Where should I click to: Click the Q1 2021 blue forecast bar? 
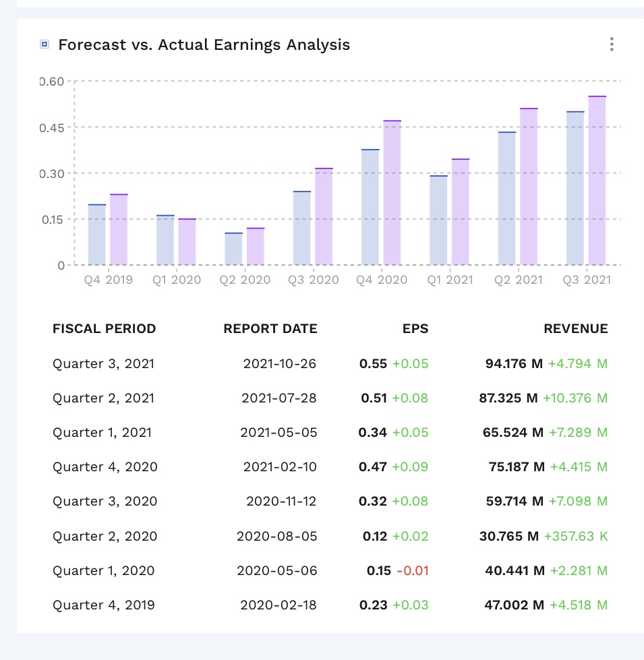[438, 220]
